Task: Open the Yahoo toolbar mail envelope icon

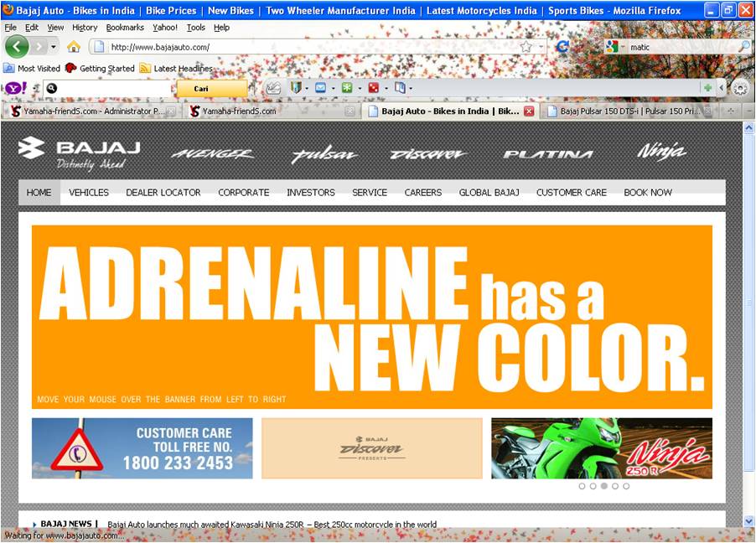Action: [x=320, y=88]
